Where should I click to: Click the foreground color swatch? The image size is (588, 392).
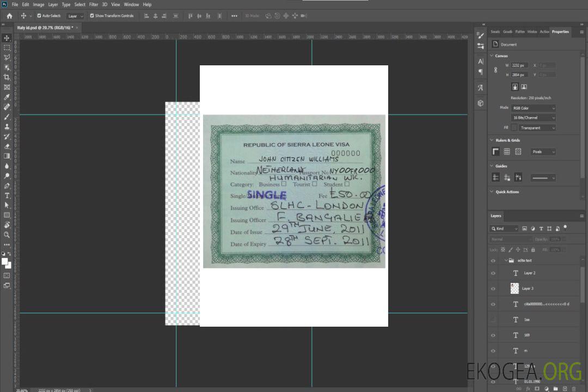[5, 261]
